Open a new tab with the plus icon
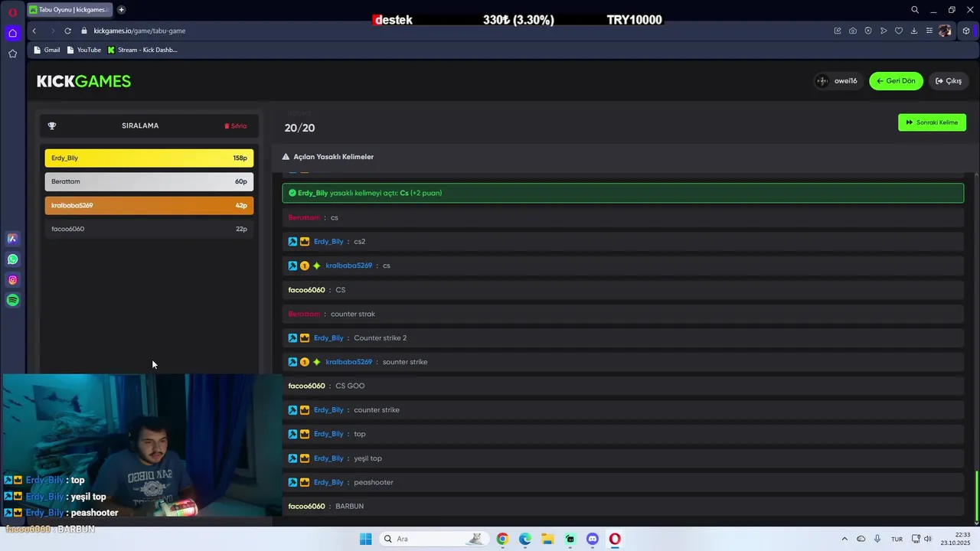980x551 pixels. pos(121,10)
